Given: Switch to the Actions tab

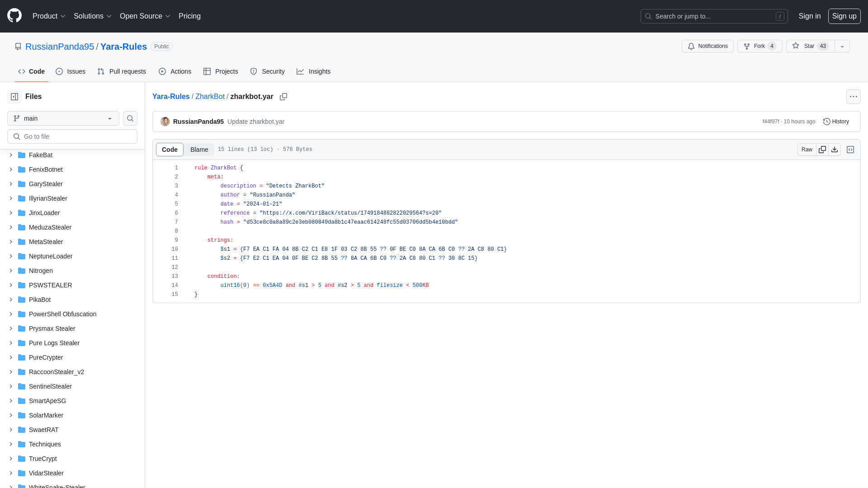Looking at the screenshot, I should (175, 71).
